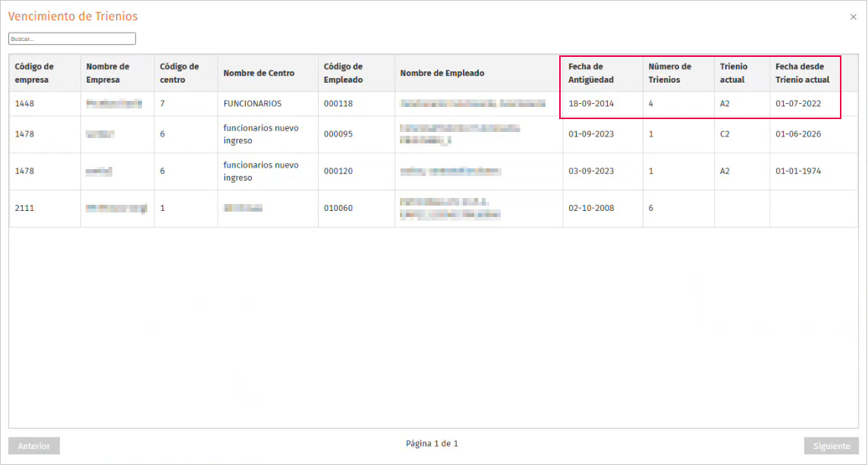
Task: Click the Buscar search field
Action: point(72,39)
